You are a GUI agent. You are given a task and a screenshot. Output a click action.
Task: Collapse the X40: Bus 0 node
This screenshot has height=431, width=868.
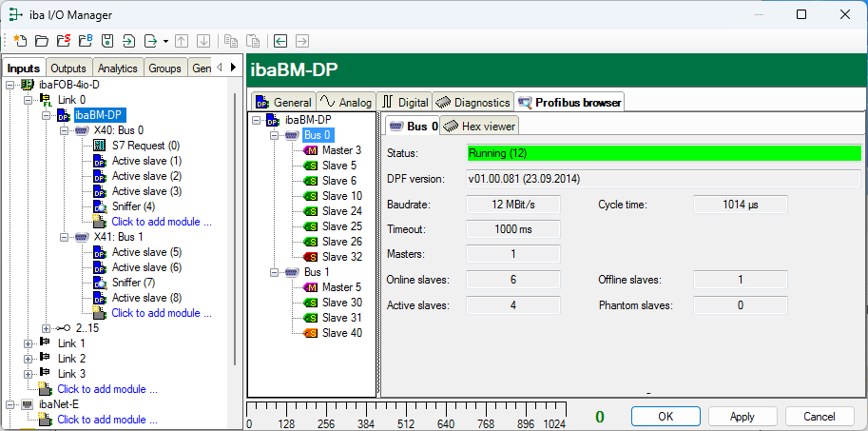(x=65, y=130)
